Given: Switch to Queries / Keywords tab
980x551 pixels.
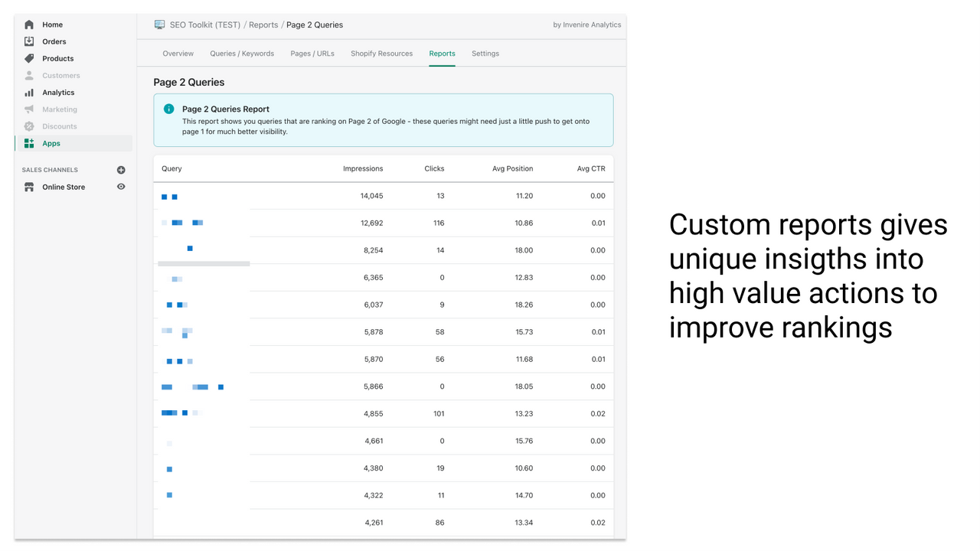Looking at the screenshot, I should [x=242, y=53].
